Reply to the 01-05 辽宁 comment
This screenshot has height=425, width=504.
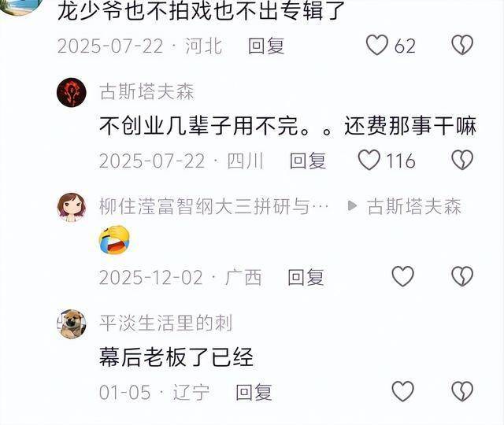(x=254, y=392)
